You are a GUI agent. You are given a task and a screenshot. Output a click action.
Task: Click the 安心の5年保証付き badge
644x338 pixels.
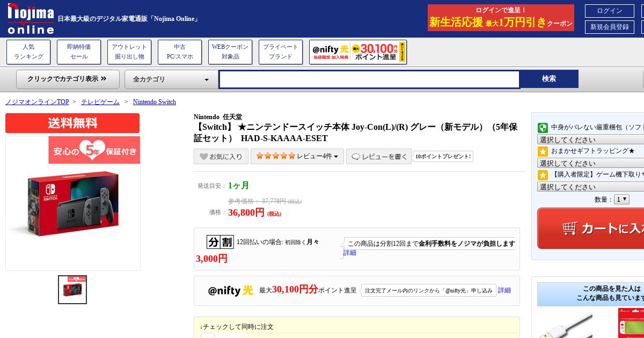click(94, 150)
